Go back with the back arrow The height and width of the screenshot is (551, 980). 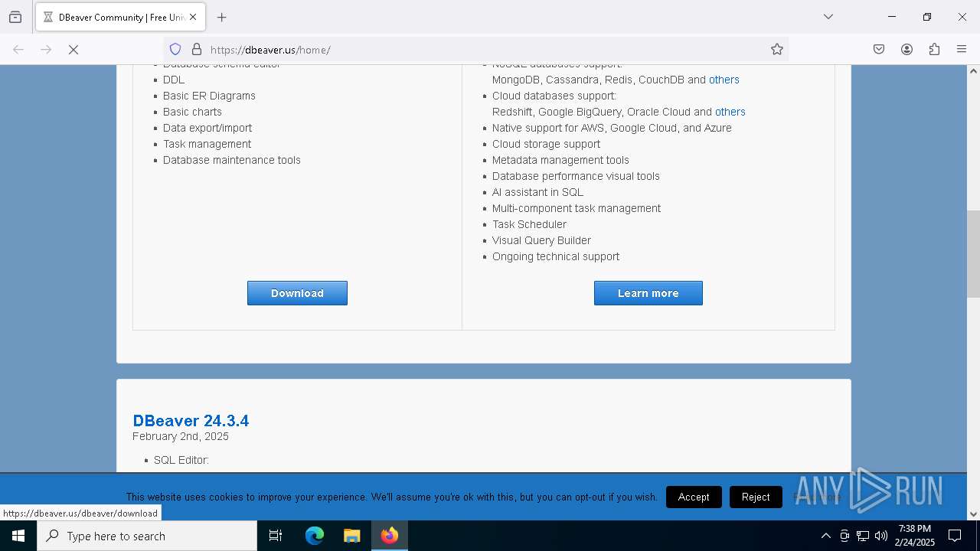pyautogui.click(x=18, y=49)
